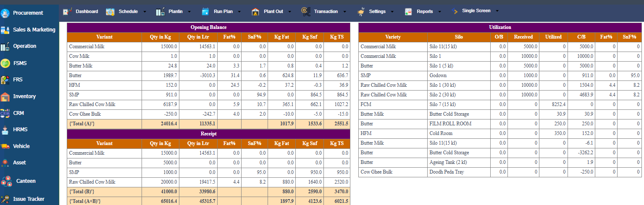Open the FSMS module icon
This screenshot has height=205, width=644.
click(5, 63)
